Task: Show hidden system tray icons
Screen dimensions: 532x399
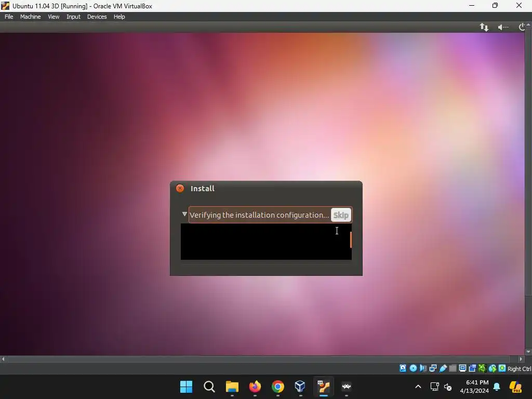Action: click(418, 387)
